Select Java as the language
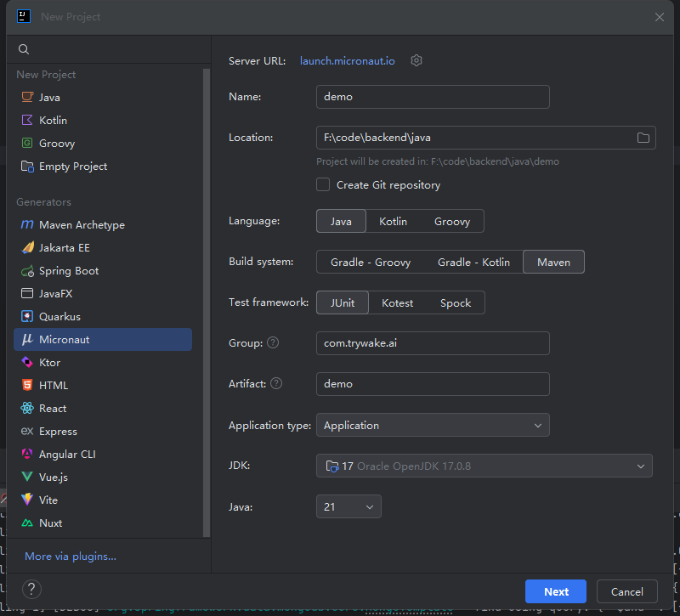Image resolution: width=680 pixels, height=616 pixels. 341,221
